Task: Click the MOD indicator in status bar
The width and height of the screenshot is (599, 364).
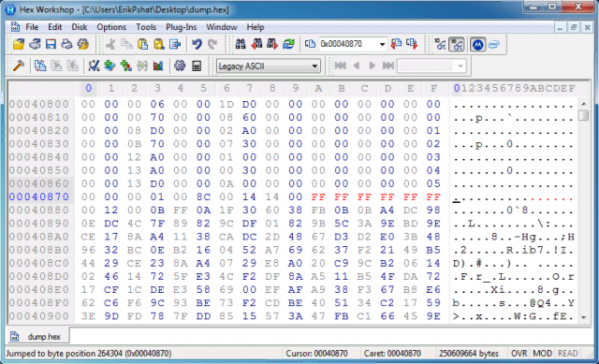Action: [x=543, y=354]
